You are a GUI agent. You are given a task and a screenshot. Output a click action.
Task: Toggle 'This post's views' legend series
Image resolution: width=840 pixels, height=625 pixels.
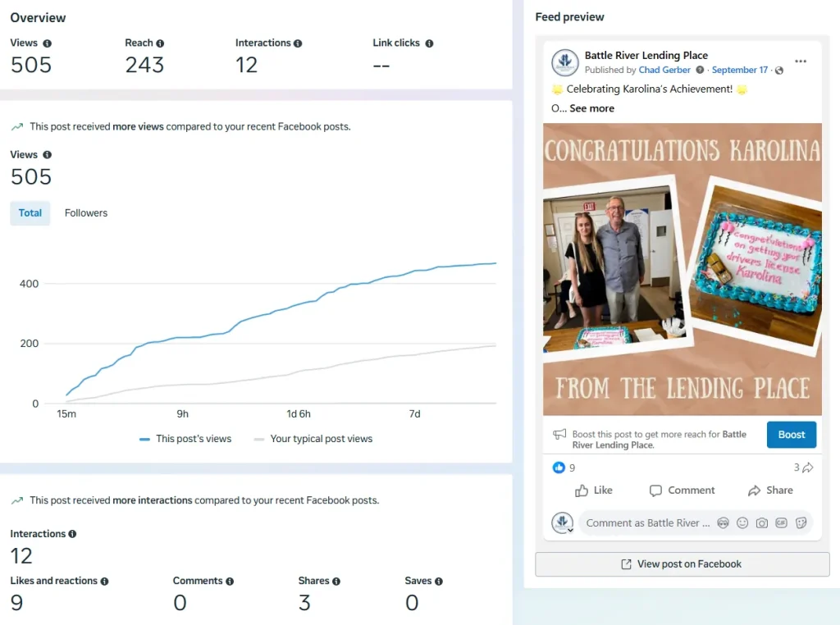coord(185,439)
